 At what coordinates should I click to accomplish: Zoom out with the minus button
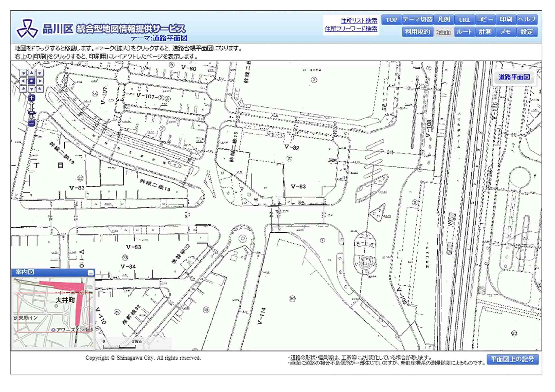31,123
